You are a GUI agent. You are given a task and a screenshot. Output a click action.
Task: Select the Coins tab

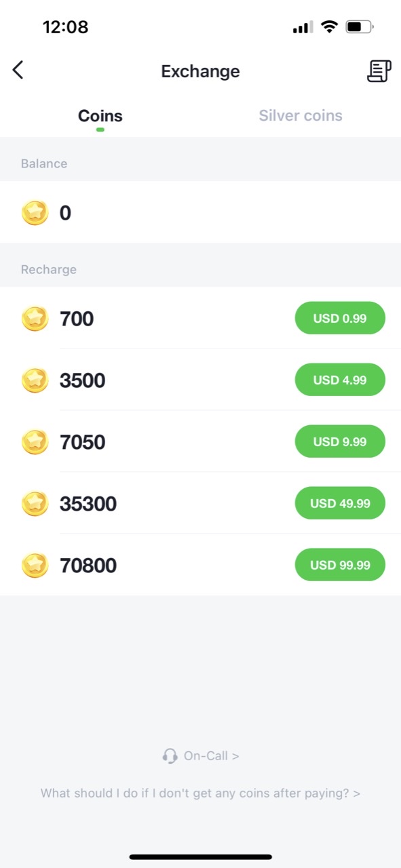click(100, 115)
